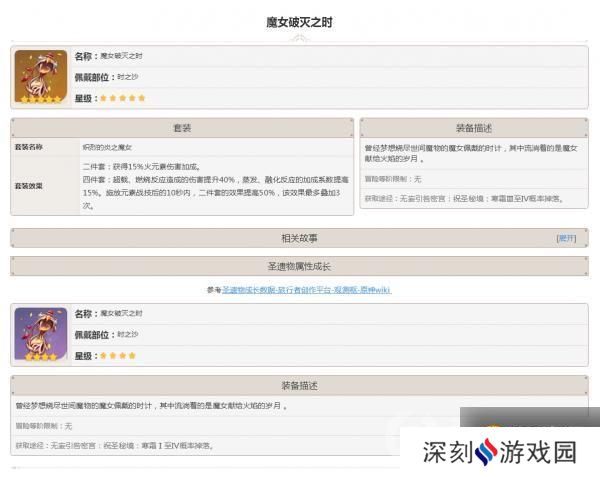Select the 套装 panel header

182,128
